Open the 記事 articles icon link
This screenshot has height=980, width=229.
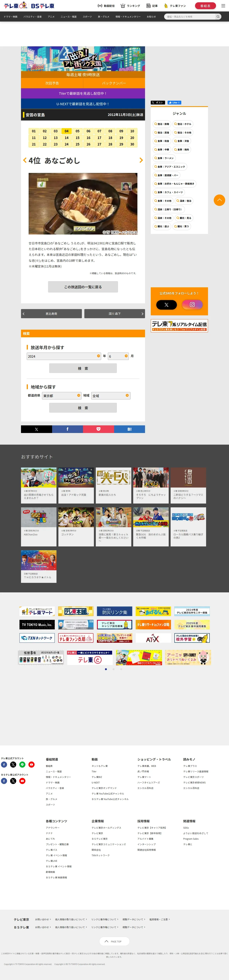(x=152, y=6)
